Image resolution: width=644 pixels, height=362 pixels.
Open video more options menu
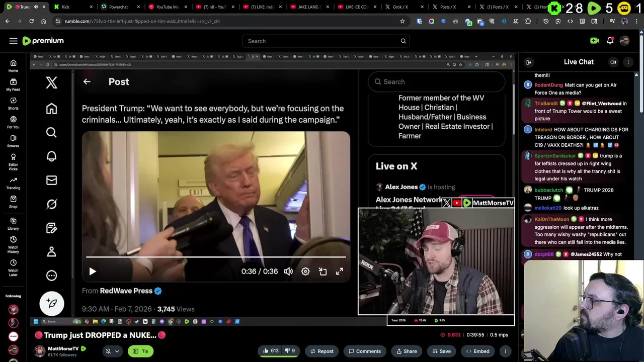click(x=505, y=351)
